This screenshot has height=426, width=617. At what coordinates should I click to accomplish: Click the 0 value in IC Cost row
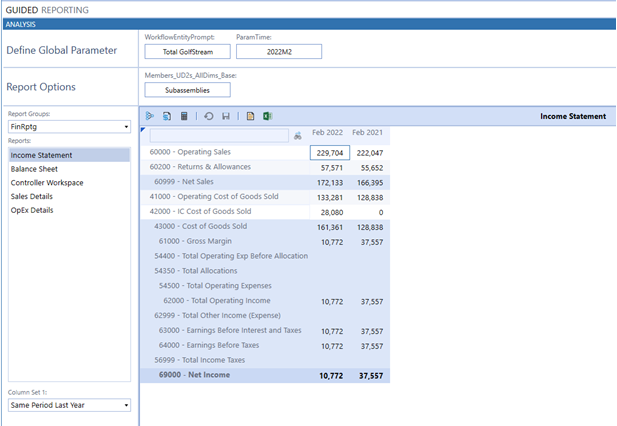point(370,212)
